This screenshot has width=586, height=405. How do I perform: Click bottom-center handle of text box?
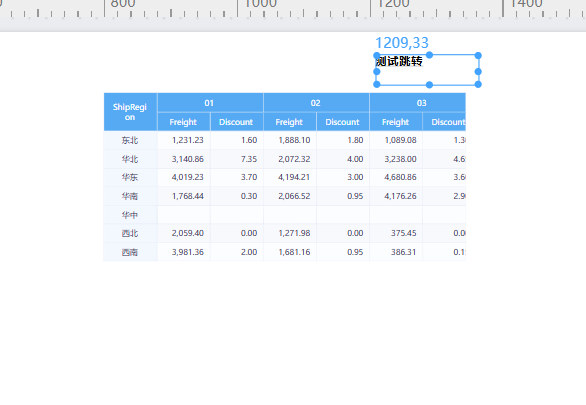(x=429, y=85)
